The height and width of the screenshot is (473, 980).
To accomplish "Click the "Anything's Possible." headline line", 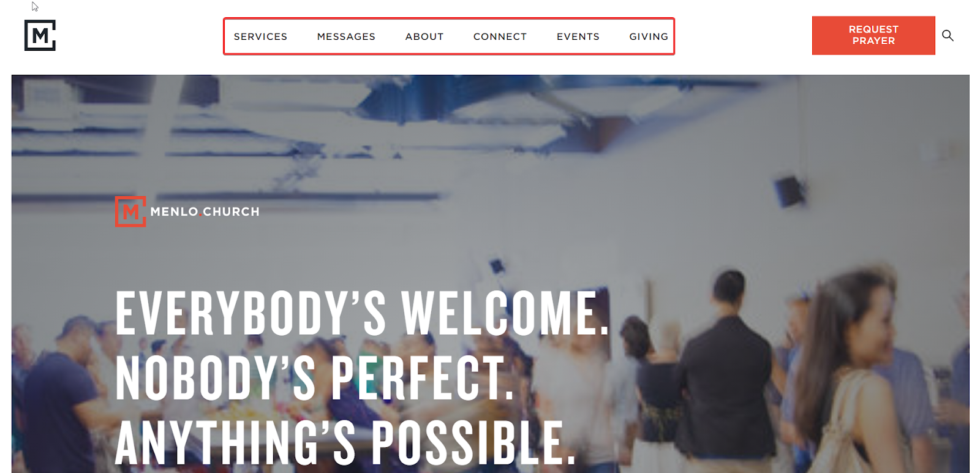I will (345, 442).
